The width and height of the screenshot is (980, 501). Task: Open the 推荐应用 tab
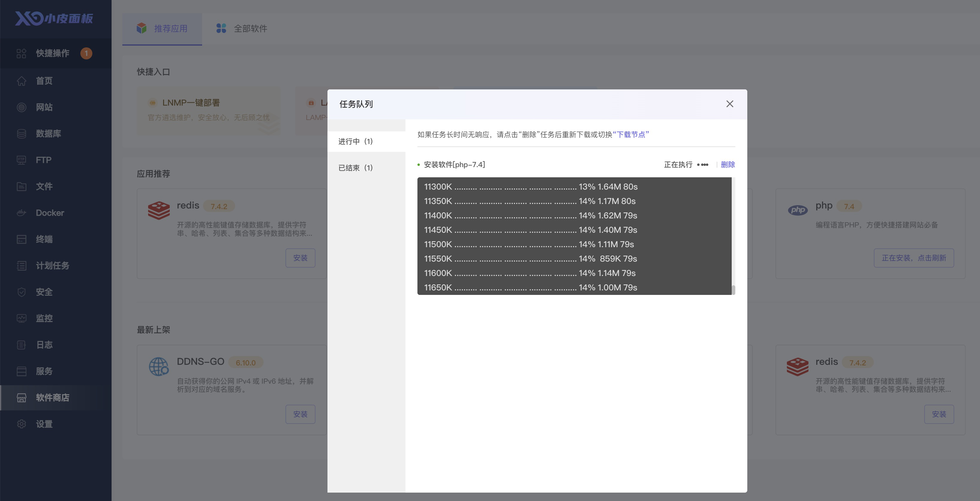pos(162,28)
